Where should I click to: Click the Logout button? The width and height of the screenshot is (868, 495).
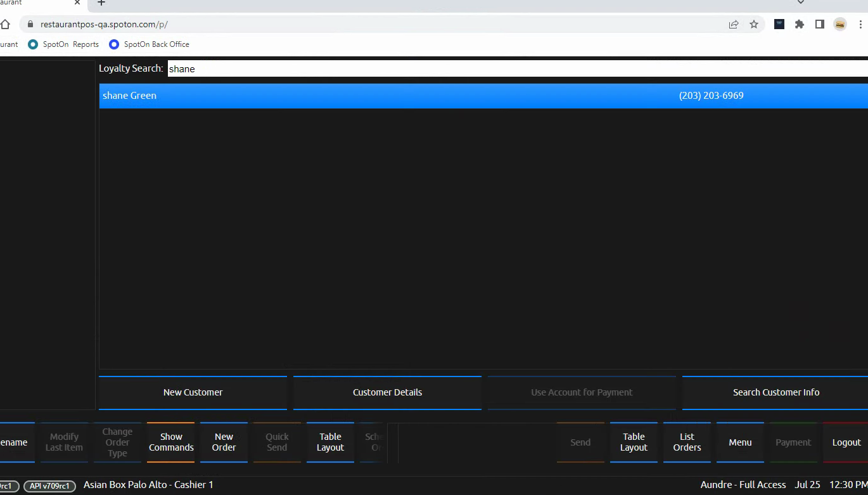pos(846,442)
